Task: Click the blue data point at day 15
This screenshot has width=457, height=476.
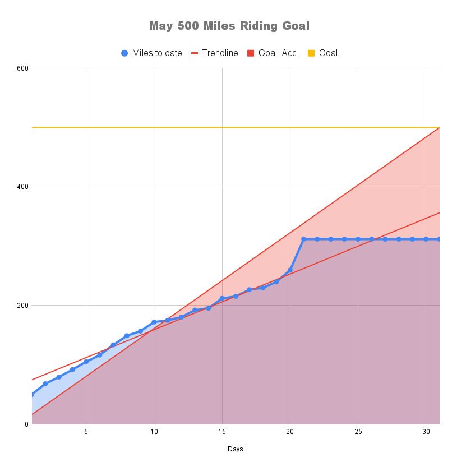Action: pos(222,298)
